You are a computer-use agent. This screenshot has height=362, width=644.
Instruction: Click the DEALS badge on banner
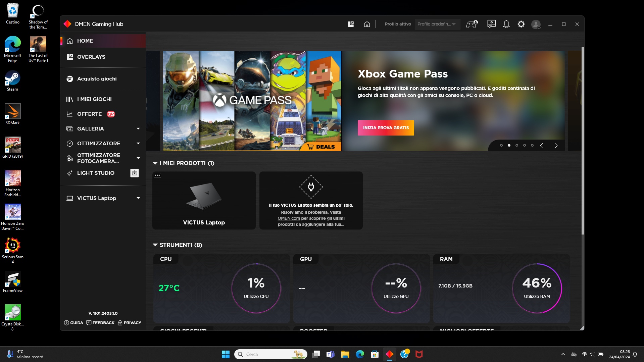[321, 147]
